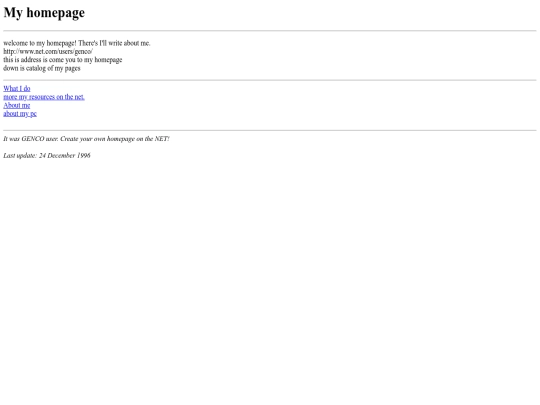Click "It was GENCO user" footer line
This screenshot has height=405, width=540.
pyautogui.click(x=86, y=139)
